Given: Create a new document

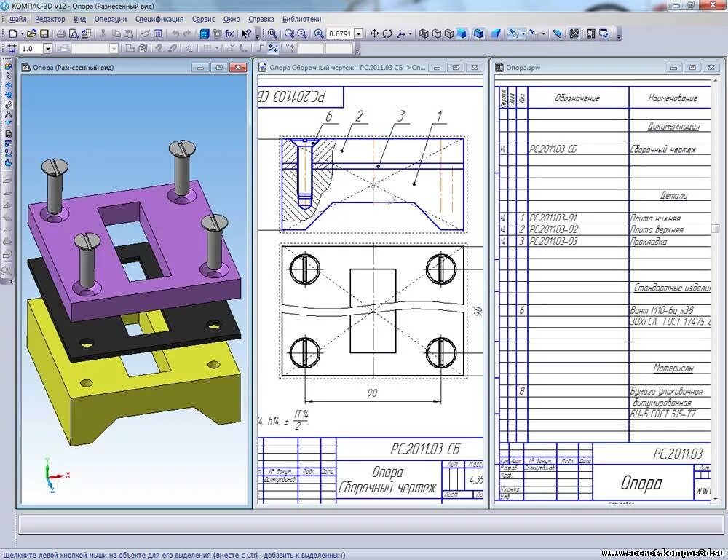Looking at the screenshot, I should coord(12,33).
